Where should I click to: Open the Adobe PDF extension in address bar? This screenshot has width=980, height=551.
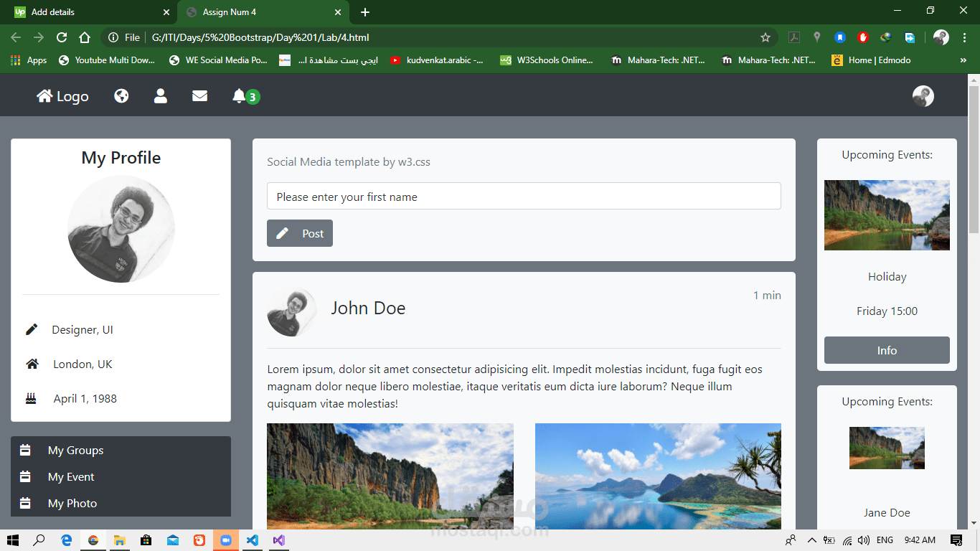(x=795, y=37)
